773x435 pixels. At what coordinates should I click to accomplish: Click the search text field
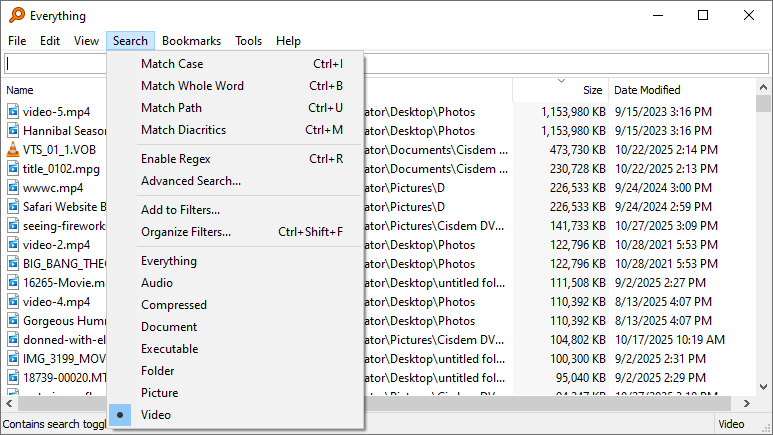(x=386, y=64)
